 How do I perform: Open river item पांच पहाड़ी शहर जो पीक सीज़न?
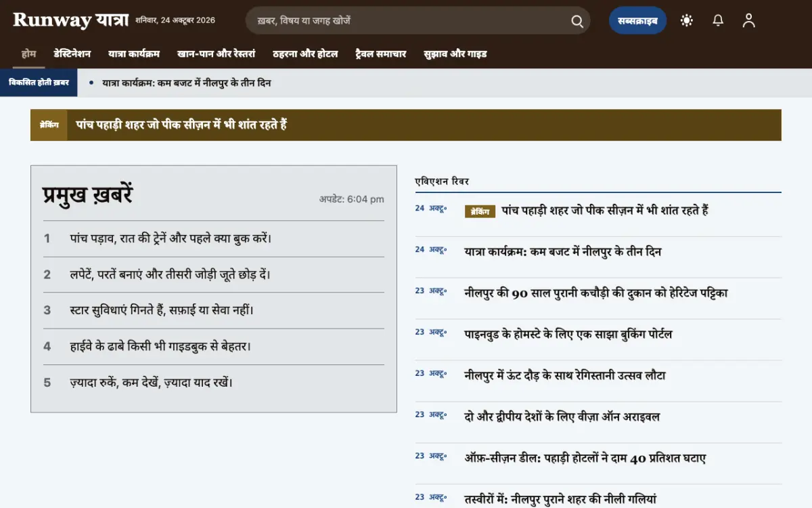(605, 211)
